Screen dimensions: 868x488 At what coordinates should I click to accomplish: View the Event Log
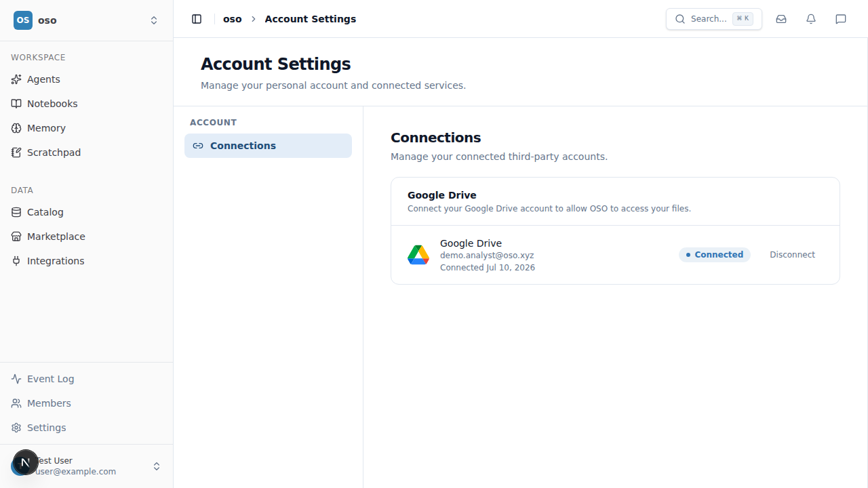pyautogui.click(x=87, y=379)
